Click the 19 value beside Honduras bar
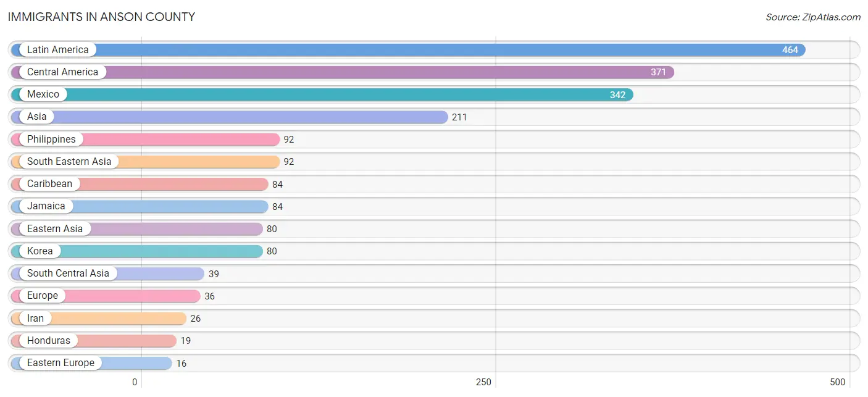868x397 pixels. pos(186,341)
